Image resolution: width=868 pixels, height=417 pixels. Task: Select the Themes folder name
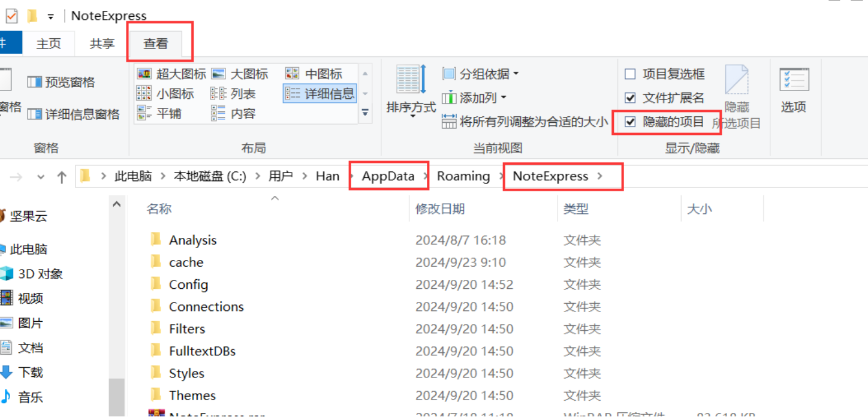(192, 395)
